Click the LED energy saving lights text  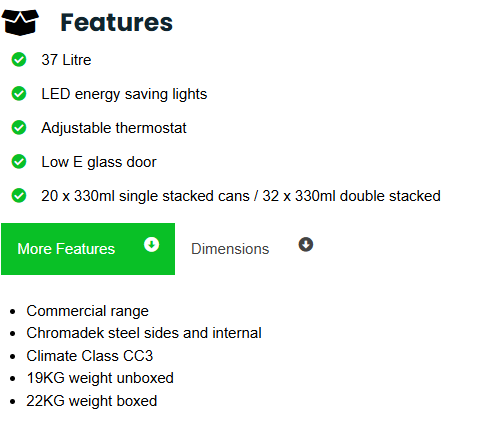point(124,94)
